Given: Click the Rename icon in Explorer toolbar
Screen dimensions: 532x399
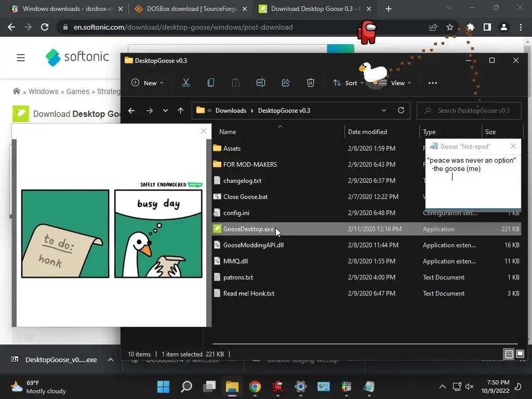Looking at the screenshot, I should 261,83.
